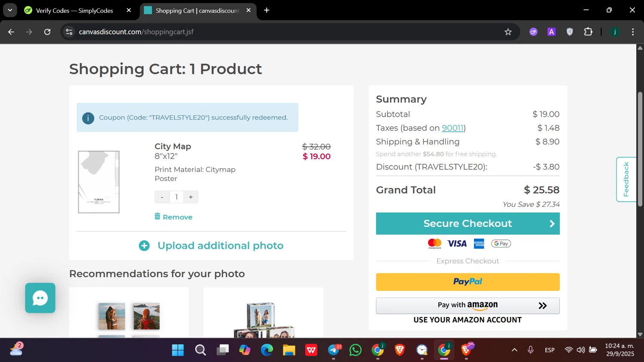Open the Windows Start menu

pos(178,350)
